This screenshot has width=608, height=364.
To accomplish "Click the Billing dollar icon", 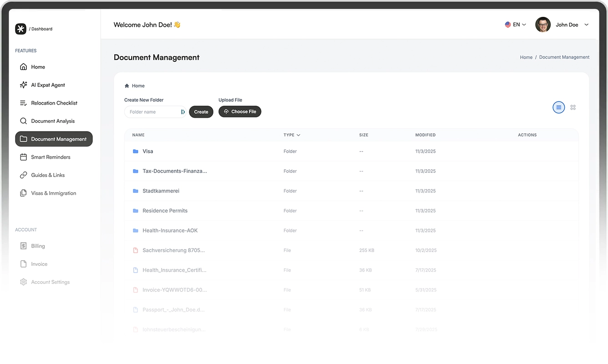I will pos(23,246).
